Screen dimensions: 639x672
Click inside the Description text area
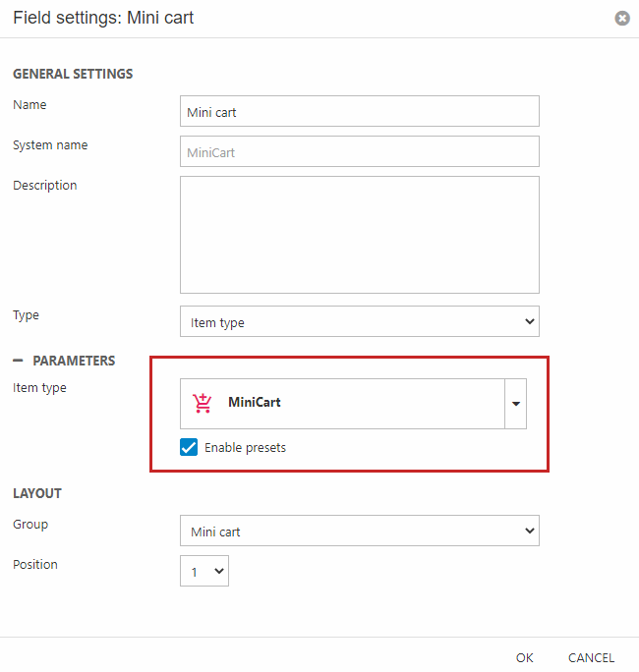tap(359, 234)
